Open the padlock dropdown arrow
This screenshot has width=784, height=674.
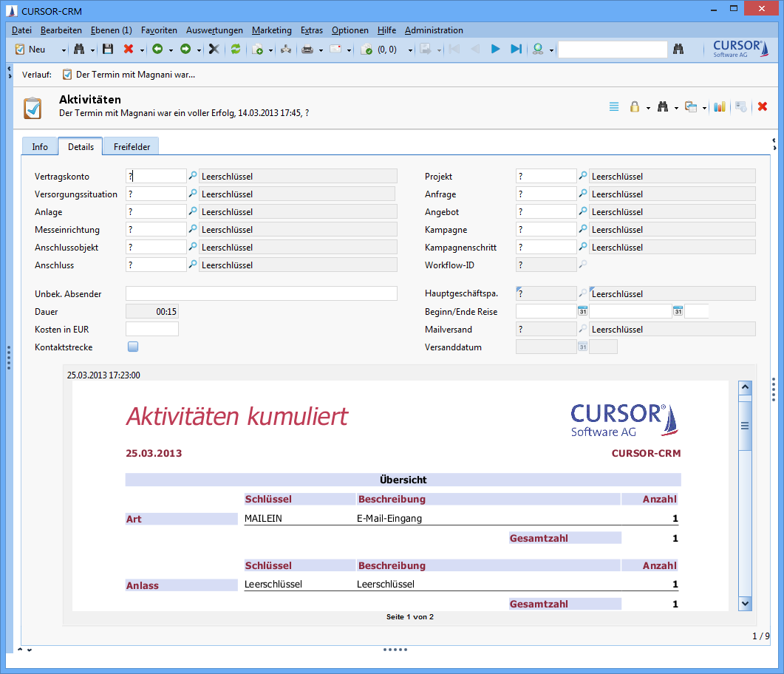pyautogui.click(x=648, y=108)
